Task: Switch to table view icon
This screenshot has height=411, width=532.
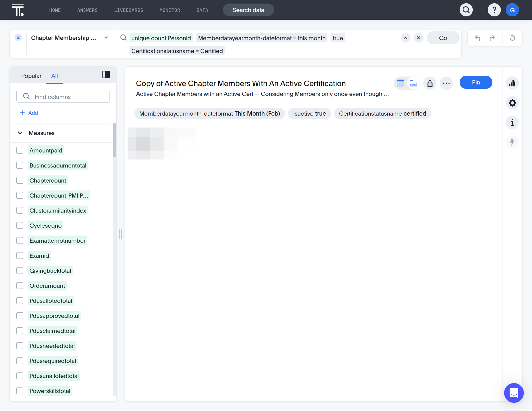Action: tap(400, 83)
